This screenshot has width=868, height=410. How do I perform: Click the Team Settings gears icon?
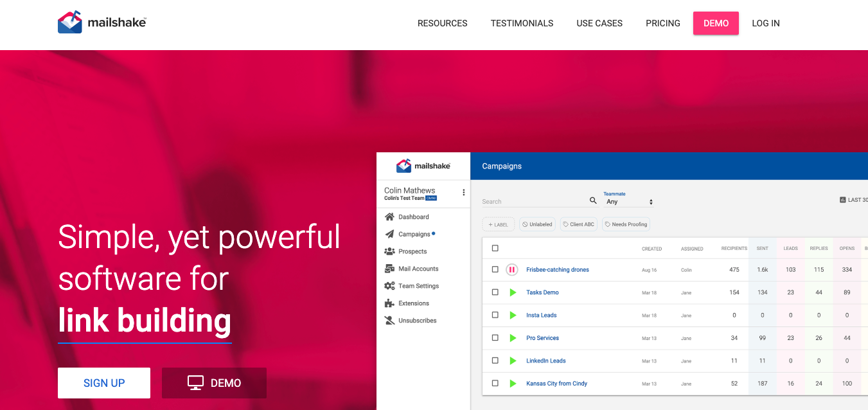click(x=389, y=286)
